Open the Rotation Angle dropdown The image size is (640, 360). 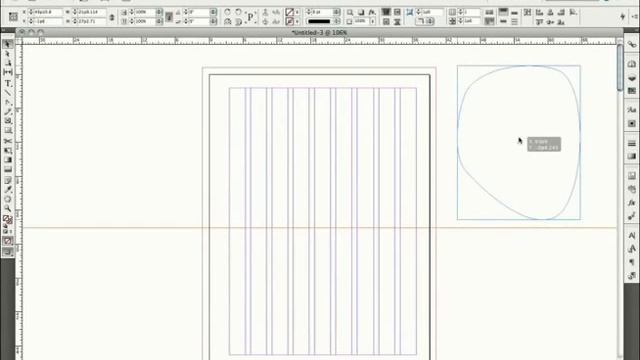coord(213,12)
